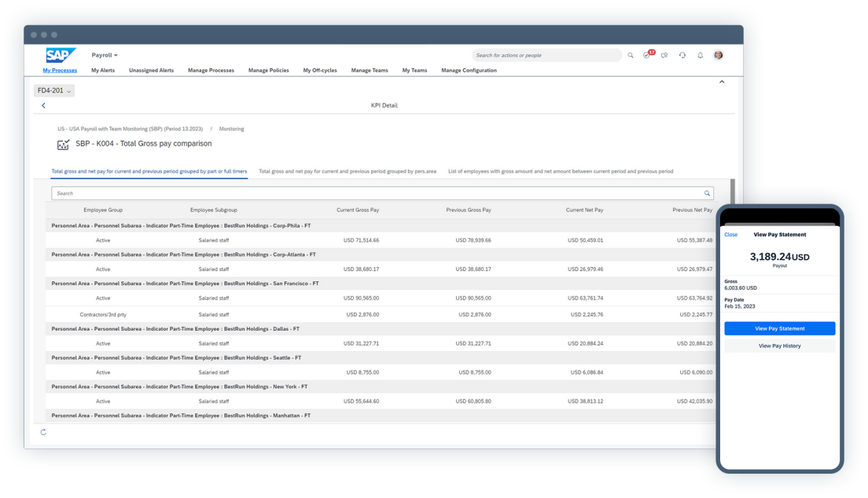Open the feedback chat icon
868x498 pixels.
664,55
